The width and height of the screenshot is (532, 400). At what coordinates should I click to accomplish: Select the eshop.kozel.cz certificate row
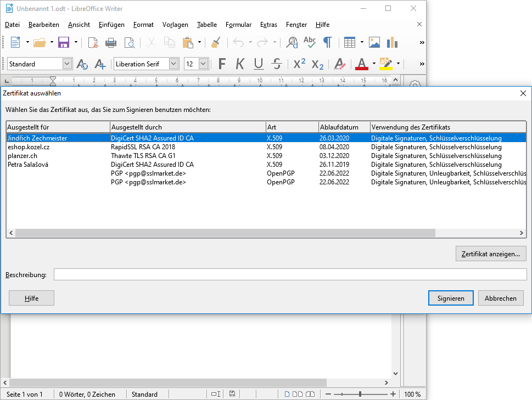coord(266,147)
